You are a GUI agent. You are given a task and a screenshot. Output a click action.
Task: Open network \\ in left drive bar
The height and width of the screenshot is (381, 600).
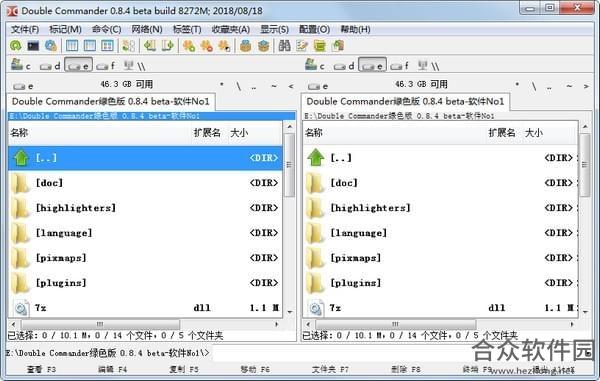click(135, 66)
